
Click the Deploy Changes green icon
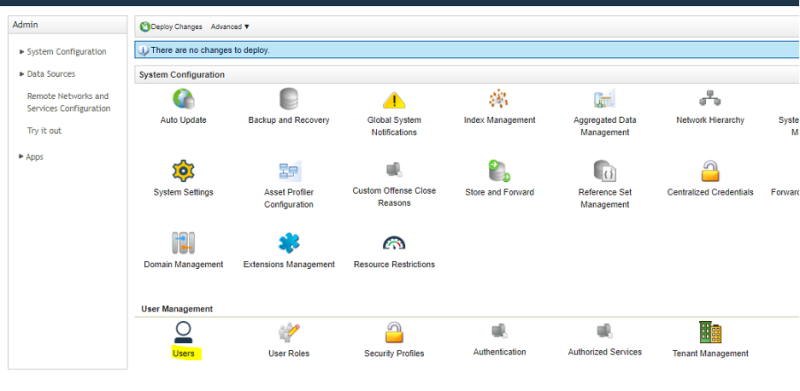145,27
